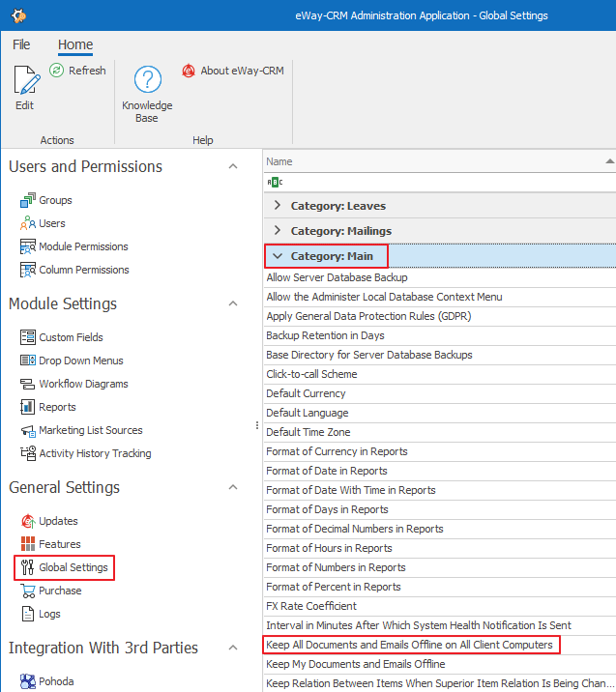Screen dimensions: 616x692
Task: Collapse the General Settings section
Action: click(233, 487)
